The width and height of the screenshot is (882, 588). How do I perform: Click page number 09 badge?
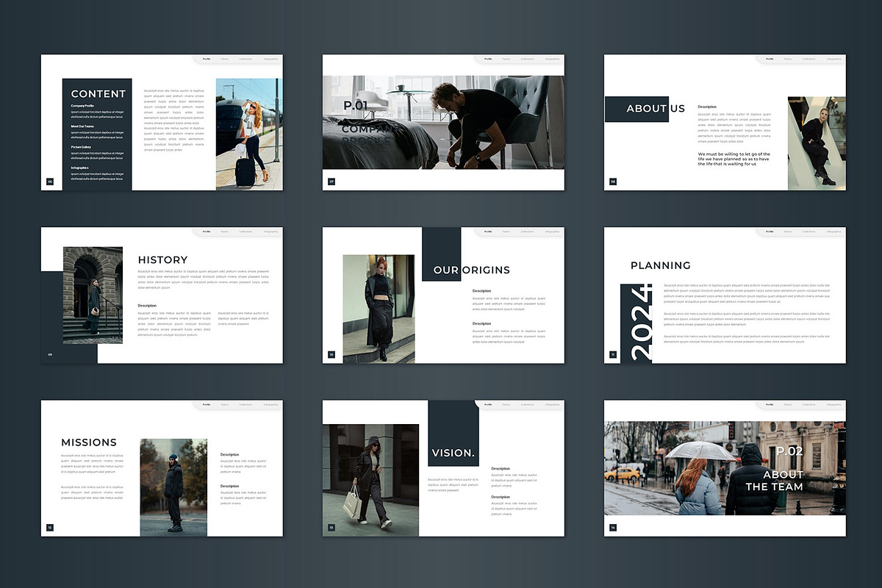coord(50,354)
